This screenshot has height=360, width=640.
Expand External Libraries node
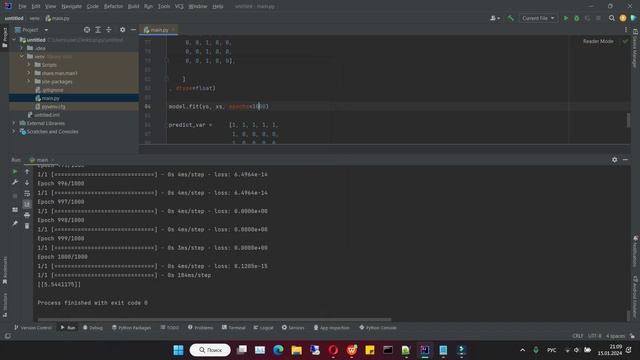[x=14, y=123]
